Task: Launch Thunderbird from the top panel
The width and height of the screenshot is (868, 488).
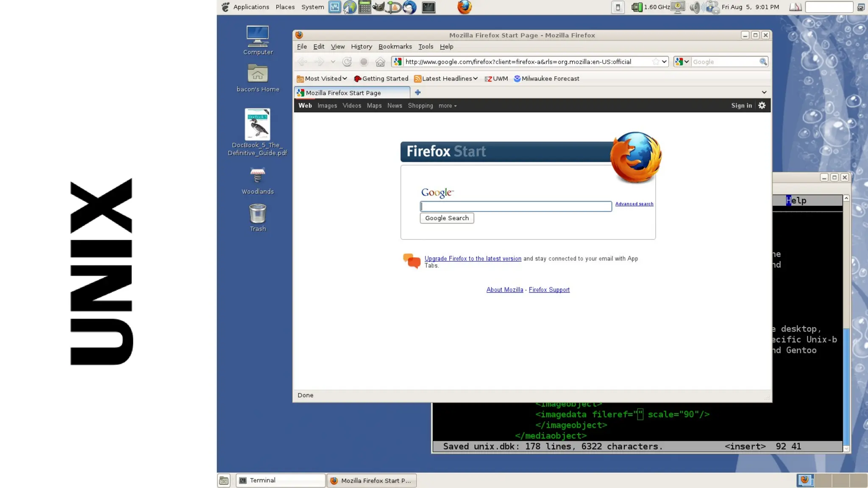Action: click(x=409, y=7)
